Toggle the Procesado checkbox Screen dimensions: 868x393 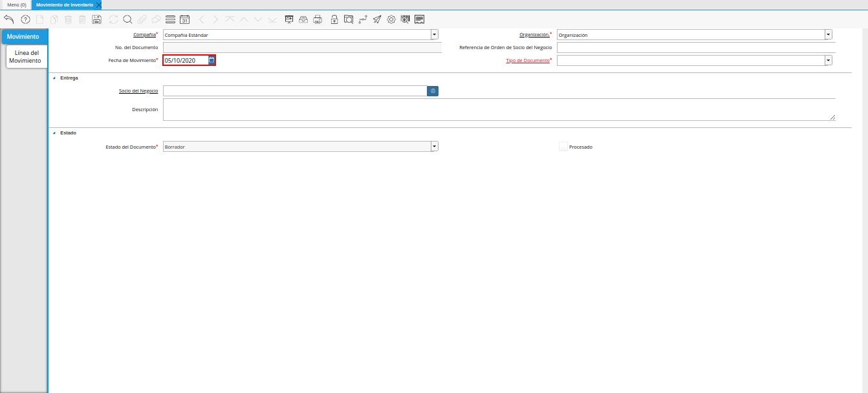click(563, 147)
